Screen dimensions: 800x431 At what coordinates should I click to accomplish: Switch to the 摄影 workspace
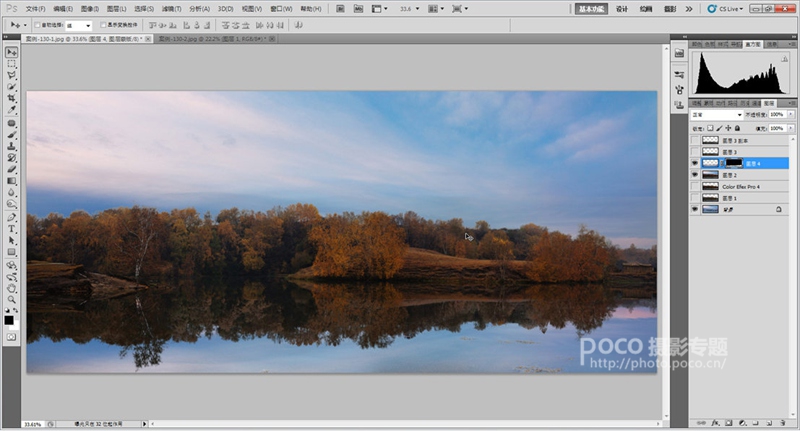coord(670,9)
